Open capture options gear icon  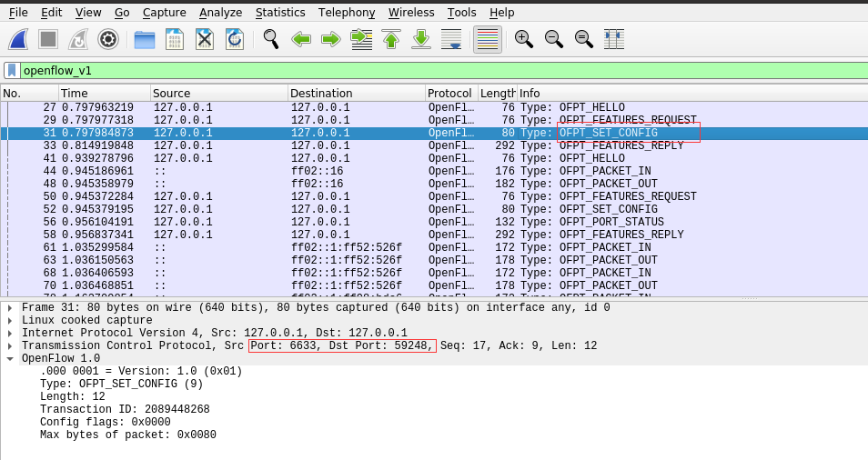[108, 39]
